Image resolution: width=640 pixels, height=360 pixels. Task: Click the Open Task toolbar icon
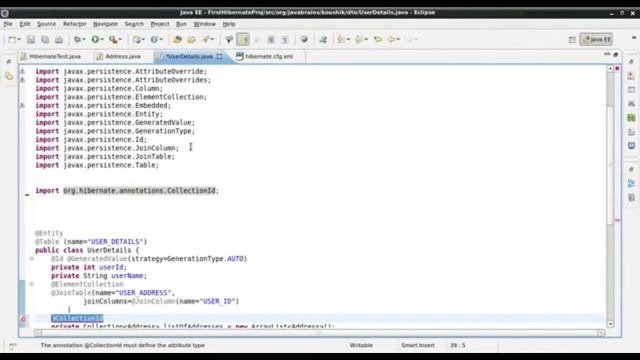click(191, 40)
